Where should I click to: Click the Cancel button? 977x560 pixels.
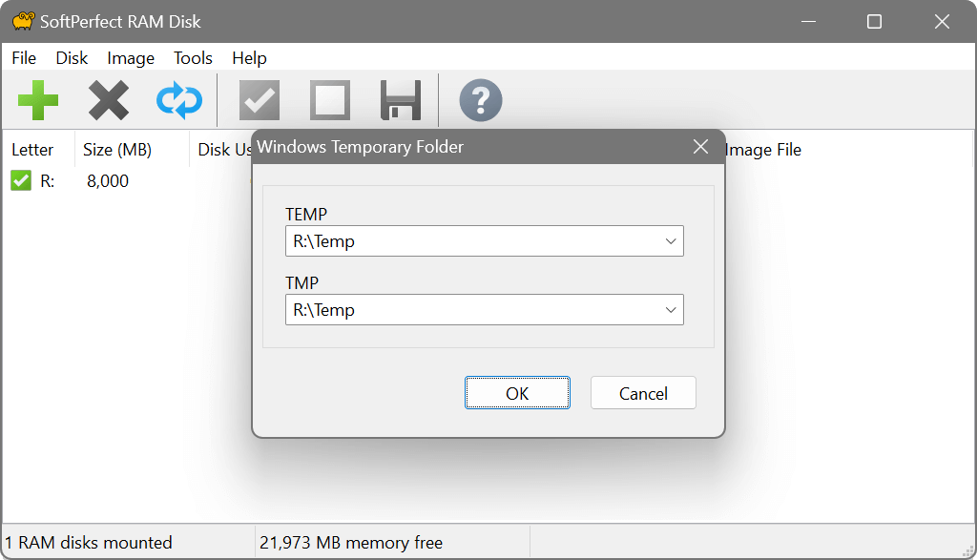643,393
